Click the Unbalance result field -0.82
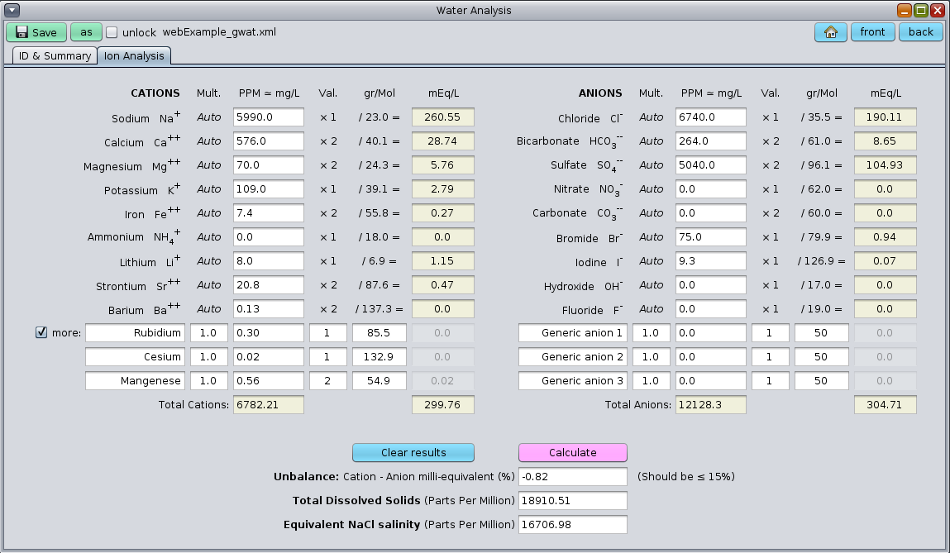Screen dimensions: 950x553 tap(573, 476)
